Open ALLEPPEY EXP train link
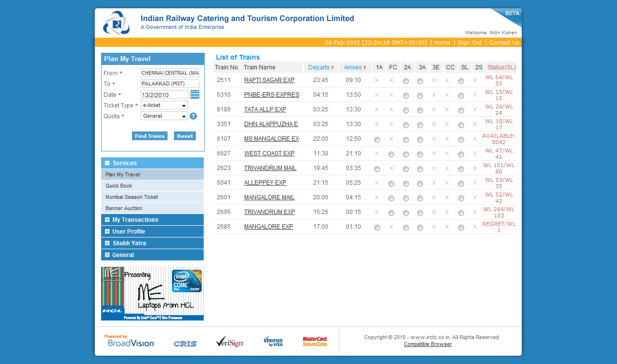Image resolution: width=617 pixels, height=364 pixels. click(265, 183)
